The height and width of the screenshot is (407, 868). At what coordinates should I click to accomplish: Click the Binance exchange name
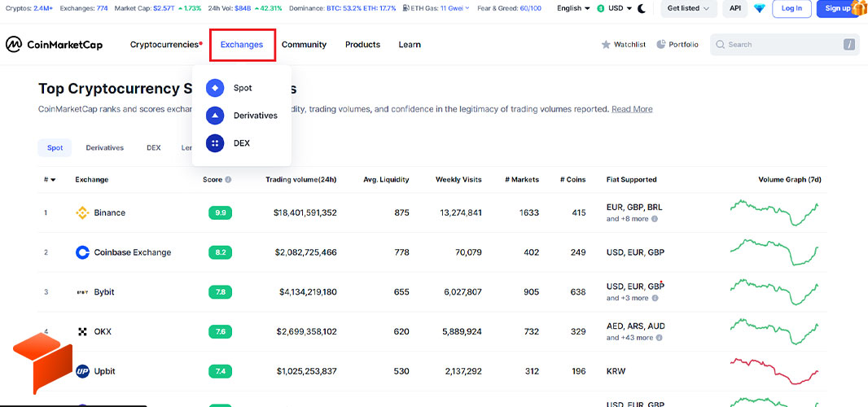110,212
